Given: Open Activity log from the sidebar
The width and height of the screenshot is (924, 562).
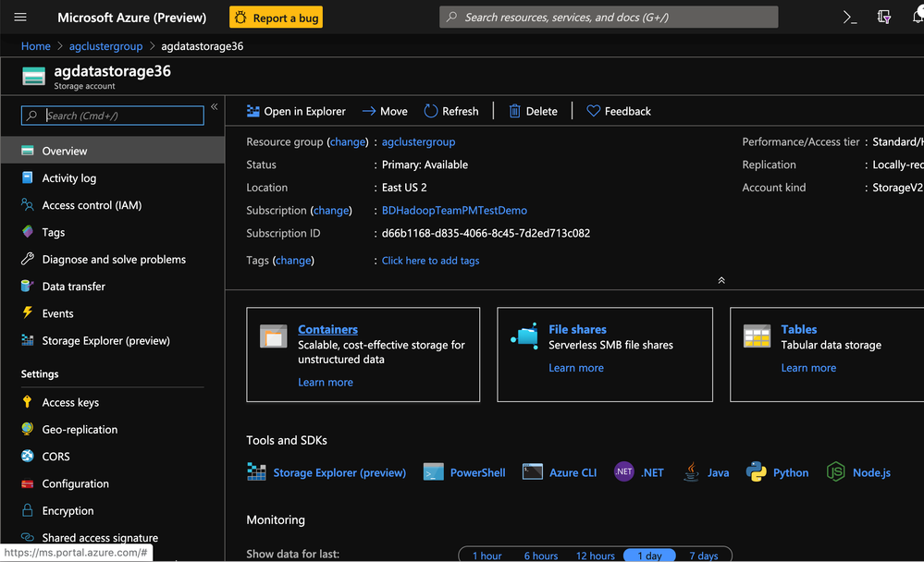Looking at the screenshot, I should [68, 178].
